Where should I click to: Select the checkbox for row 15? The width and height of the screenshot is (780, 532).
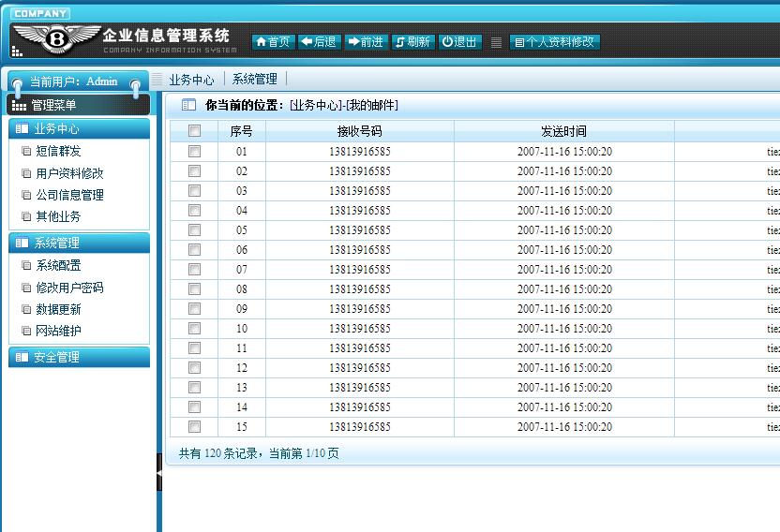coord(194,426)
